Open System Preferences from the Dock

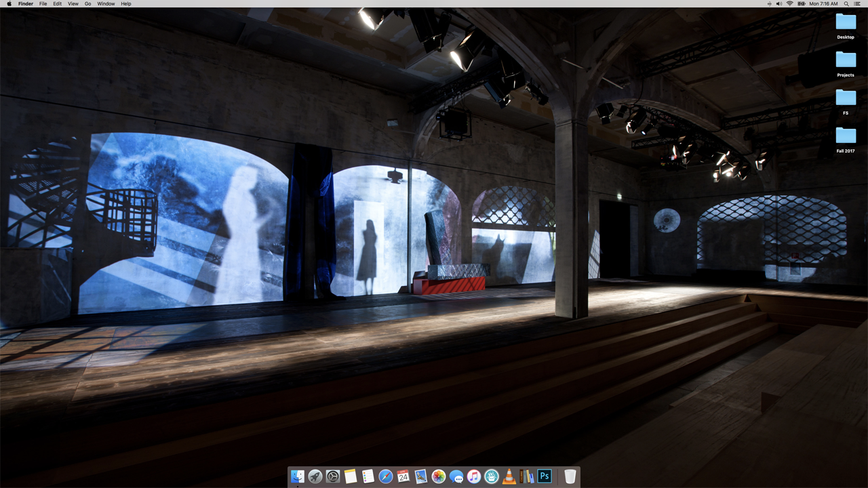click(x=332, y=476)
